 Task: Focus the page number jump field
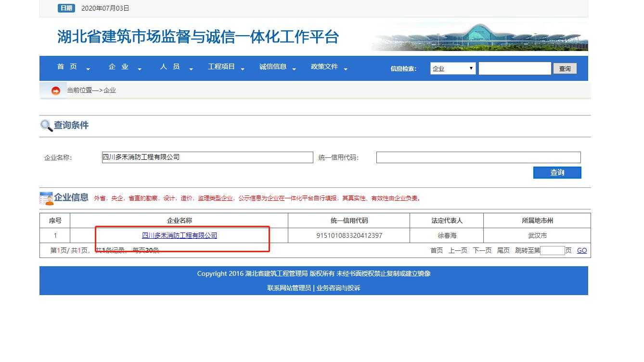click(552, 250)
